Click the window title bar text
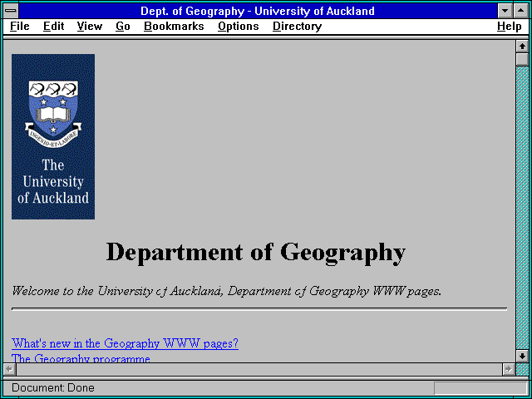The width and height of the screenshot is (532, 399). pyautogui.click(x=258, y=11)
